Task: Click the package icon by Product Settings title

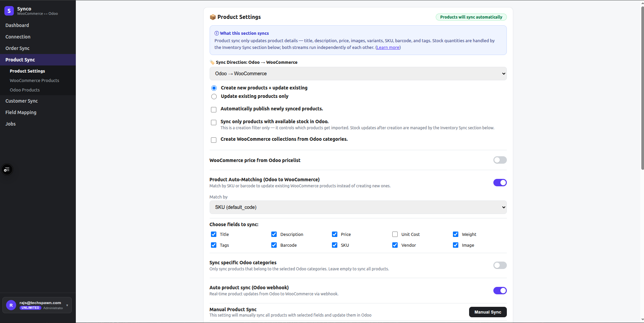Action: pos(213,17)
